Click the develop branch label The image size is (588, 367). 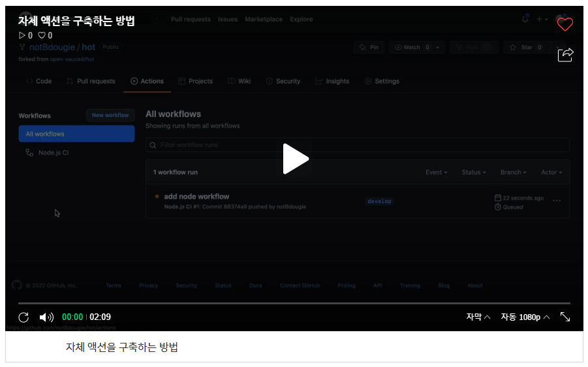pyautogui.click(x=380, y=202)
